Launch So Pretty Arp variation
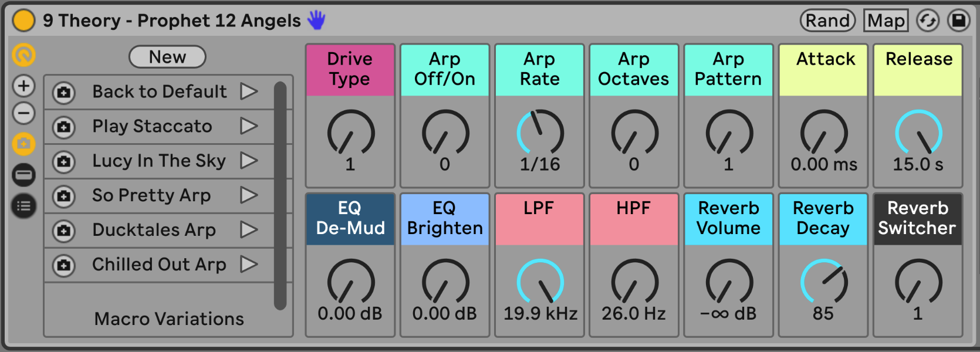The image size is (980, 352). click(249, 195)
